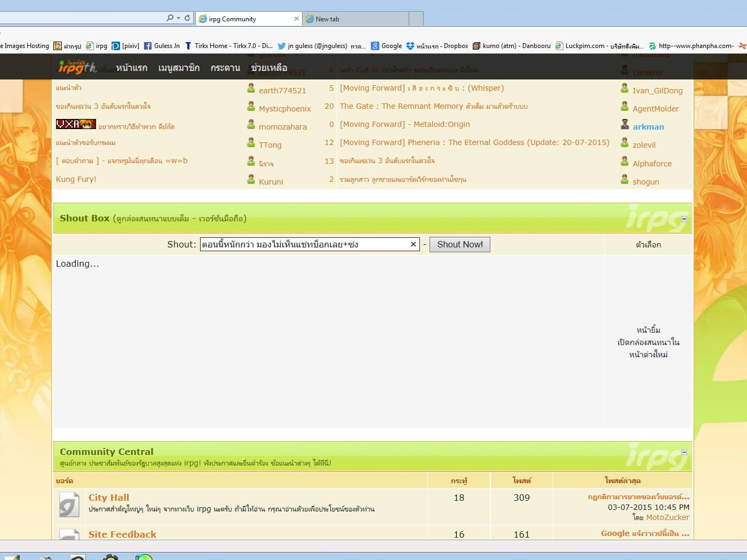747x560 pixels.
Task: Open the [pixiv] bookmark
Action: coord(125,46)
